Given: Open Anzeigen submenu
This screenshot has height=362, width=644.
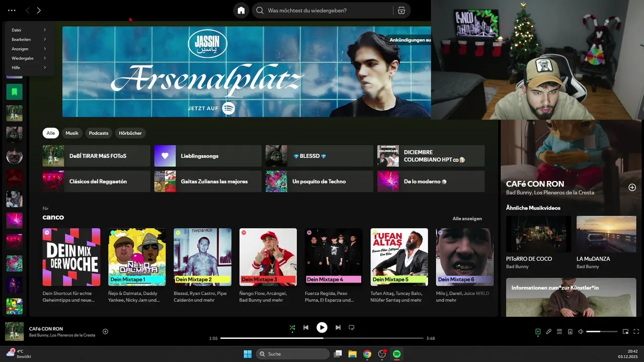Looking at the screenshot, I should [x=29, y=49].
